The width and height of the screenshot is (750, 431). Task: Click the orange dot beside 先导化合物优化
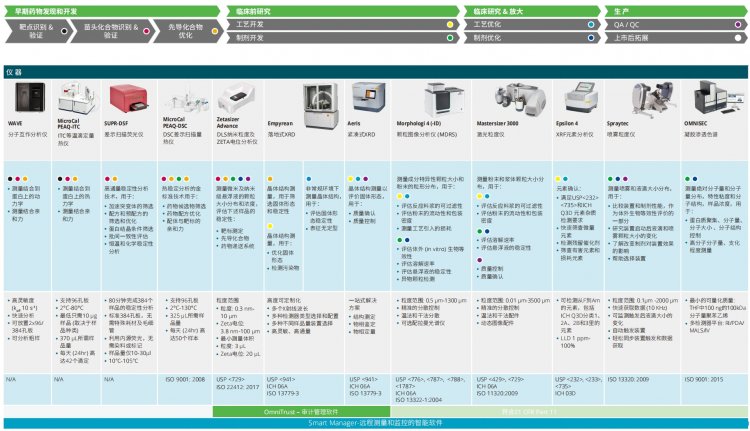click(215, 31)
